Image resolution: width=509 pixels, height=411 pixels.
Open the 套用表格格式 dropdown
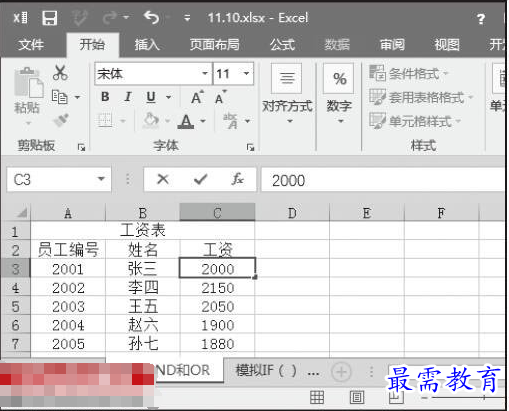pos(421,97)
